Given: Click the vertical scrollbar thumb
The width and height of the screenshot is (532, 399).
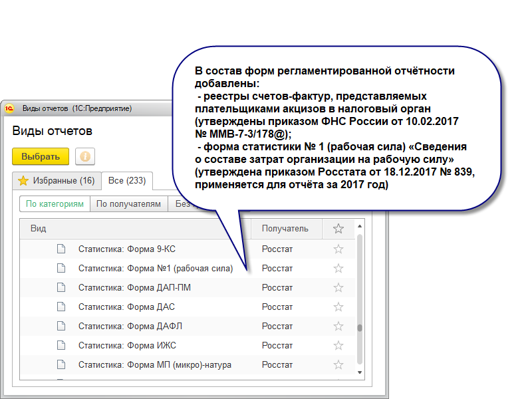Looking at the screenshot, I should (360, 328).
